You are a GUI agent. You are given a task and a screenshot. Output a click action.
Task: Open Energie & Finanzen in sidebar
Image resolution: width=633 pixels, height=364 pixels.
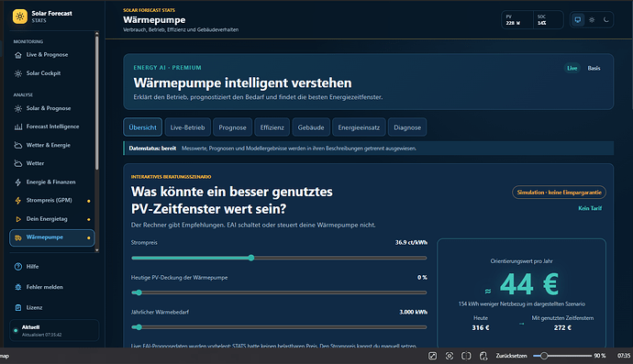[x=51, y=182]
